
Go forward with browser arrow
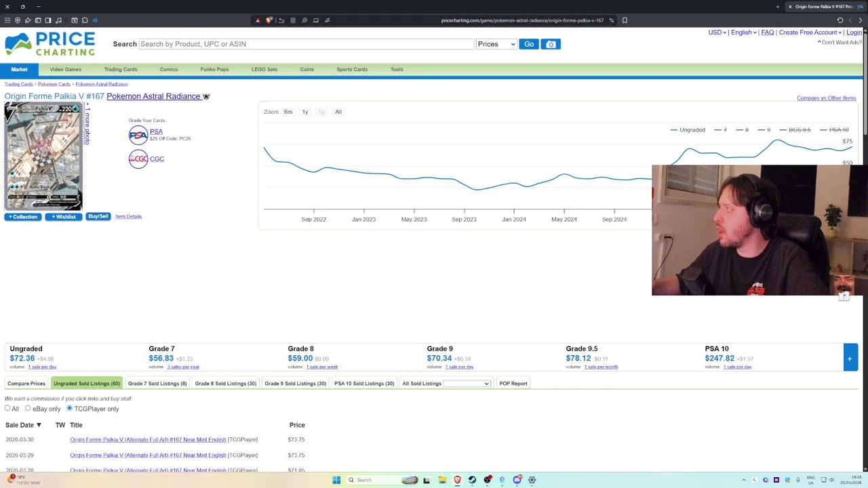click(861, 20)
